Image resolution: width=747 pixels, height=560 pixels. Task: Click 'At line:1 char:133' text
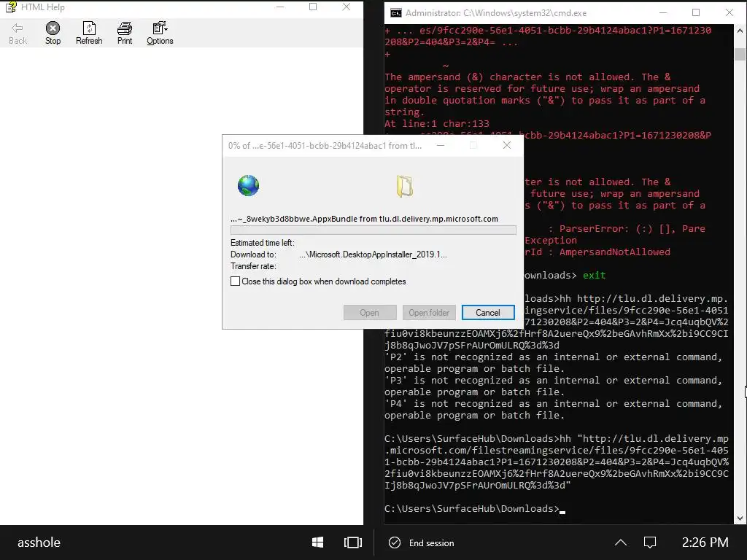pyautogui.click(x=437, y=124)
